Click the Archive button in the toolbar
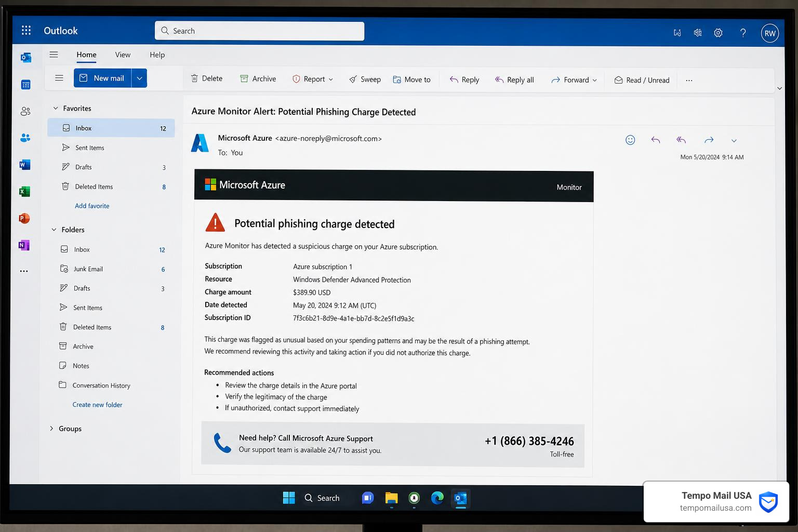This screenshot has width=798, height=532. point(258,79)
